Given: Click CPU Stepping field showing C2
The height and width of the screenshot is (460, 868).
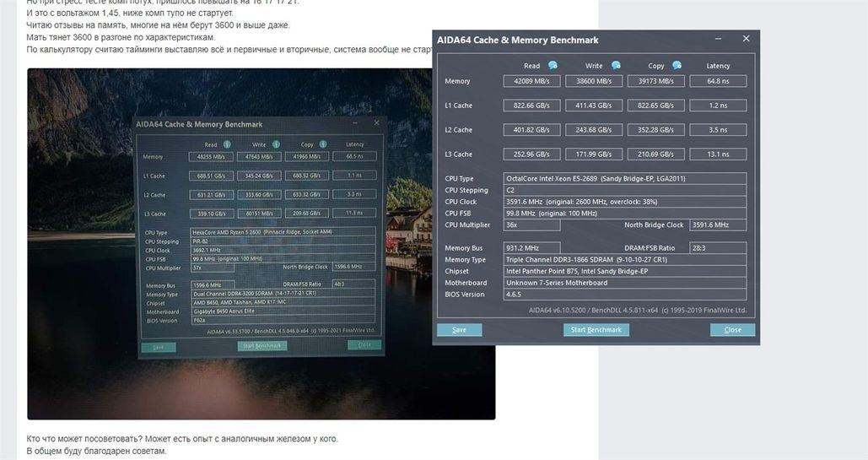Looking at the screenshot, I should click(x=625, y=190).
